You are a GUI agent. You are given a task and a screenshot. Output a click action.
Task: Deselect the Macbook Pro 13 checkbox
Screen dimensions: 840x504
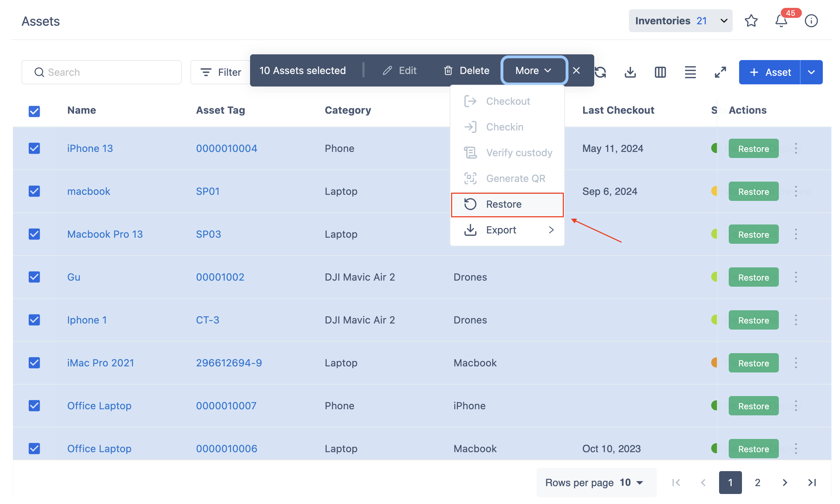pos(34,234)
